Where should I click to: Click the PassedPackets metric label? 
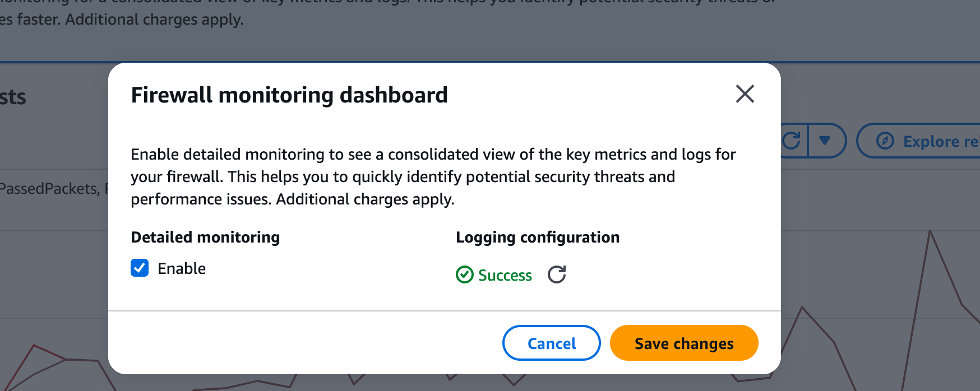49,189
